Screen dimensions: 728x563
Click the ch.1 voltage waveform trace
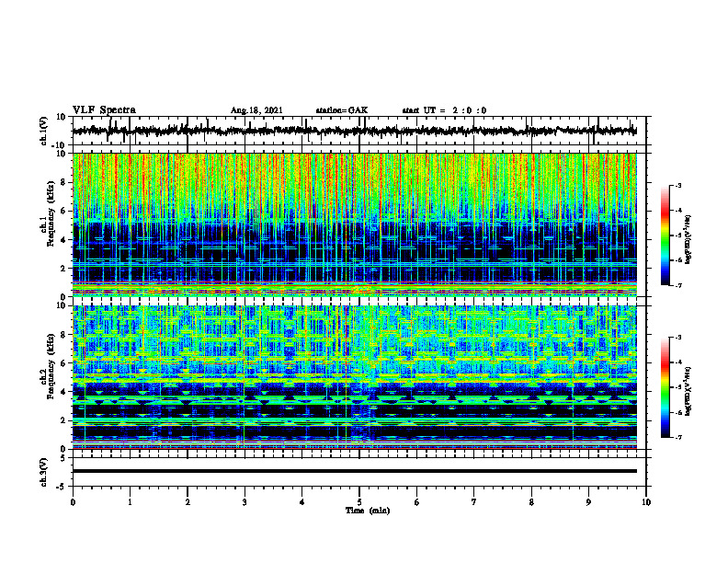[x=354, y=131]
